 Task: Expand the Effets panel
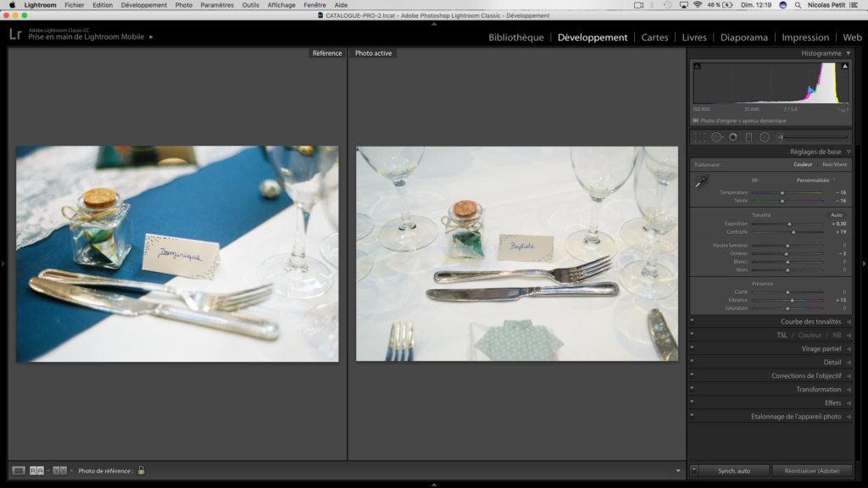(849, 402)
